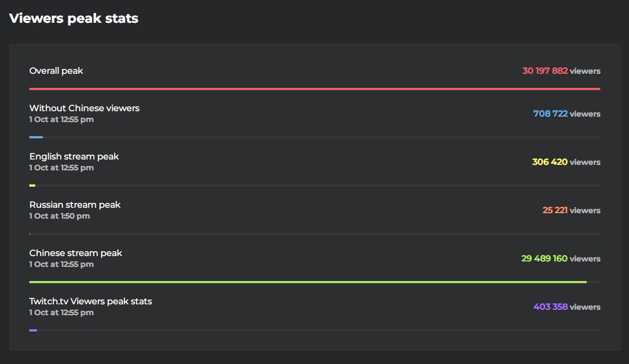Screen dimensions: 629x364
Task: Select the English stream peak label
Action: point(74,157)
